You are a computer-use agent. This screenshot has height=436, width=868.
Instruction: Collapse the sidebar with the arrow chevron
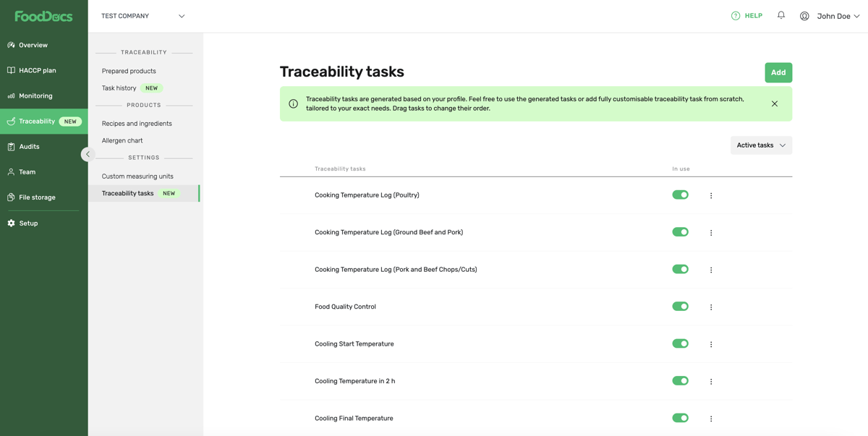click(x=88, y=153)
